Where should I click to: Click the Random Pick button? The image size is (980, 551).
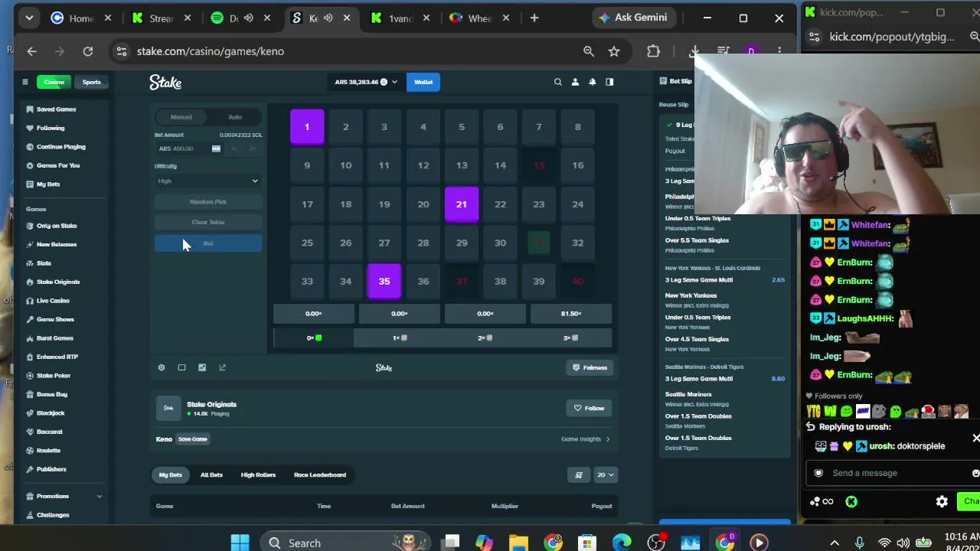(208, 202)
